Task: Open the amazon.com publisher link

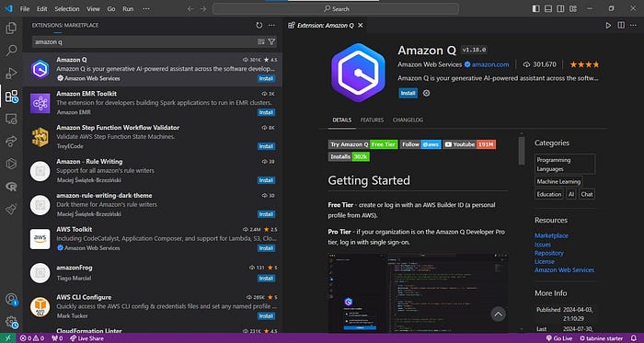Action: click(x=490, y=64)
